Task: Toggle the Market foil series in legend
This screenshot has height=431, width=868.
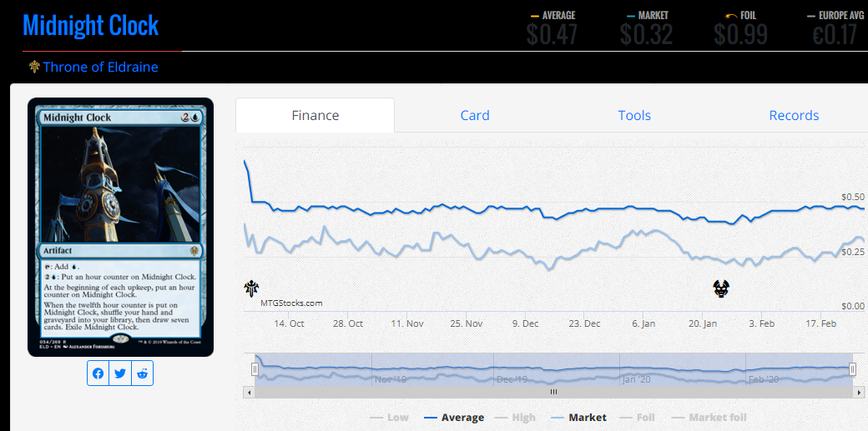Action: pos(709,418)
